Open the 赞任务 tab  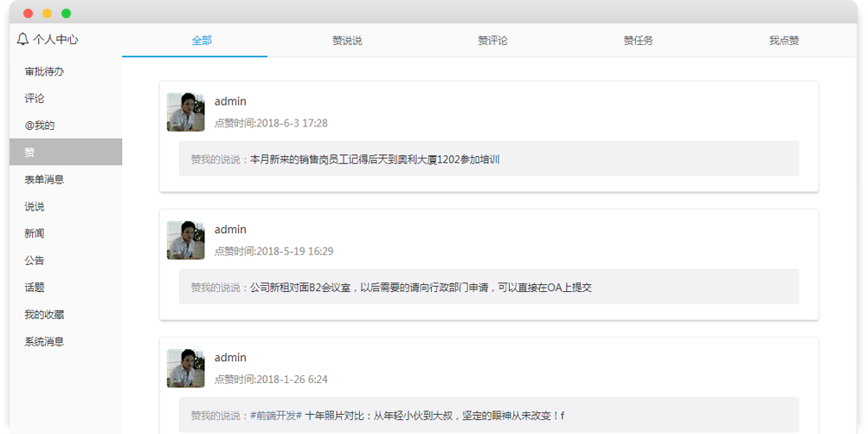click(638, 41)
